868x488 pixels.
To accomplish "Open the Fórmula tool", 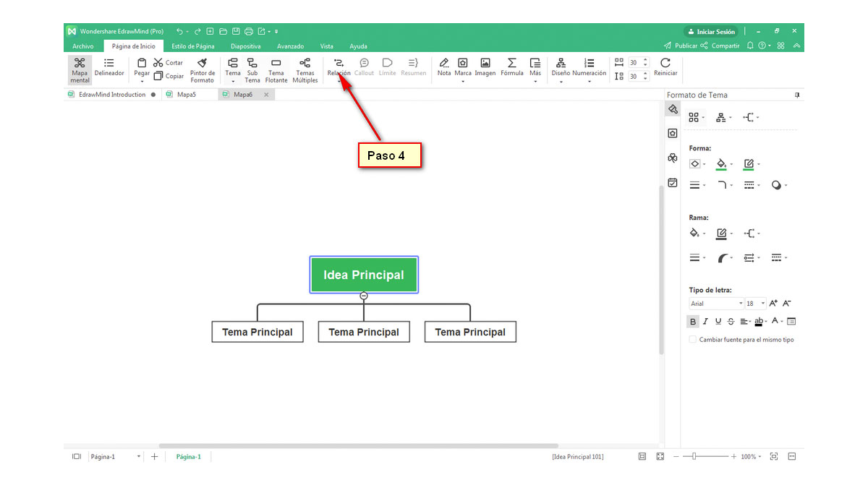I will [511, 64].
